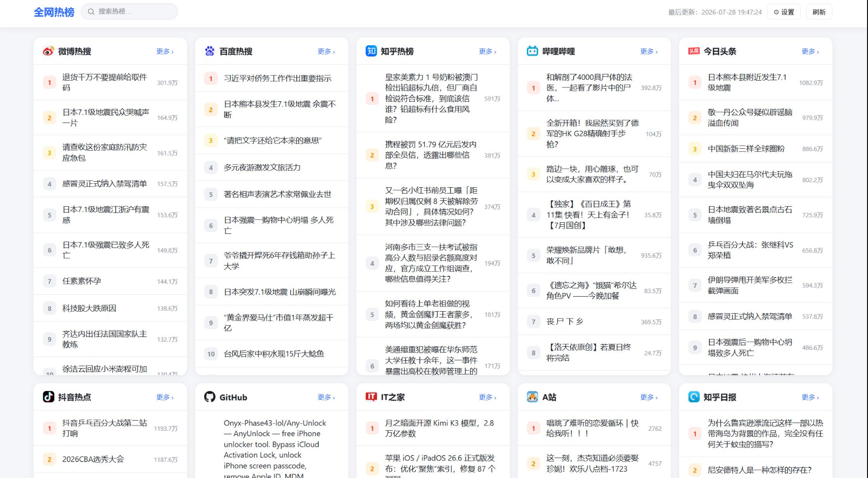Viewport: 868px width, 478px height.
Task: Click the Bilibili TV icon
Action: click(x=533, y=51)
